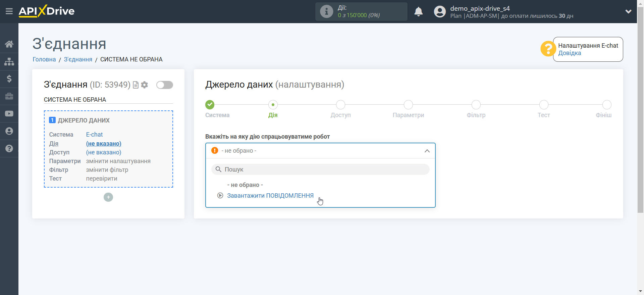Click the Home icon in the sidebar

[x=9, y=44]
